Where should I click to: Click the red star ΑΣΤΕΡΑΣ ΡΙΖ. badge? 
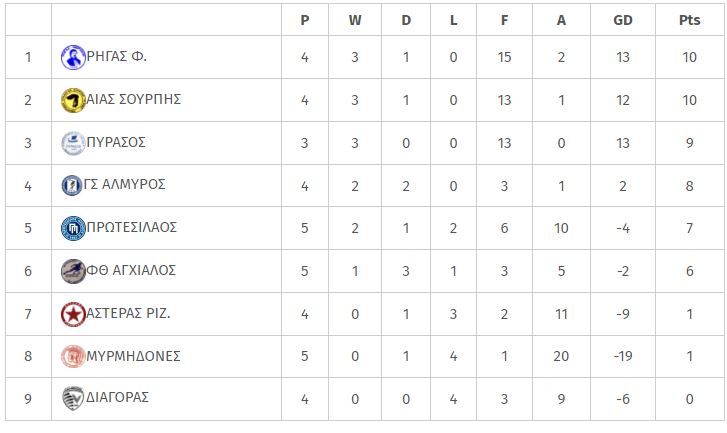pos(73,314)
